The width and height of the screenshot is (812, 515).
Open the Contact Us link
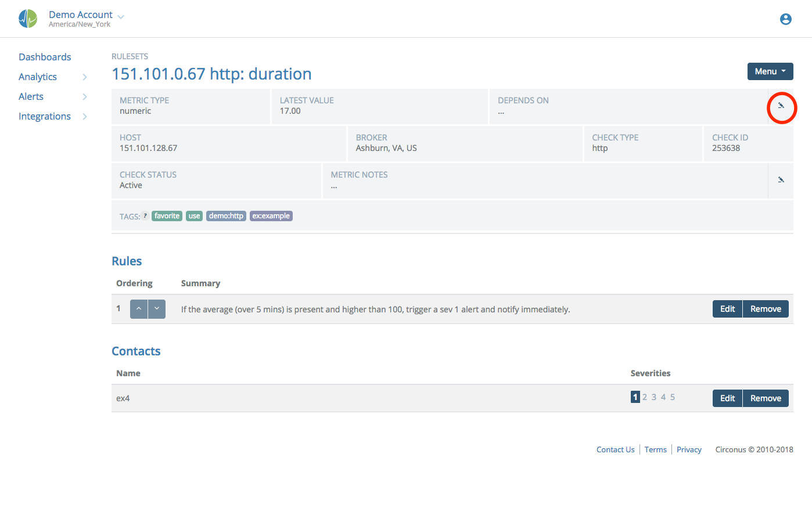tap(615, 449)
